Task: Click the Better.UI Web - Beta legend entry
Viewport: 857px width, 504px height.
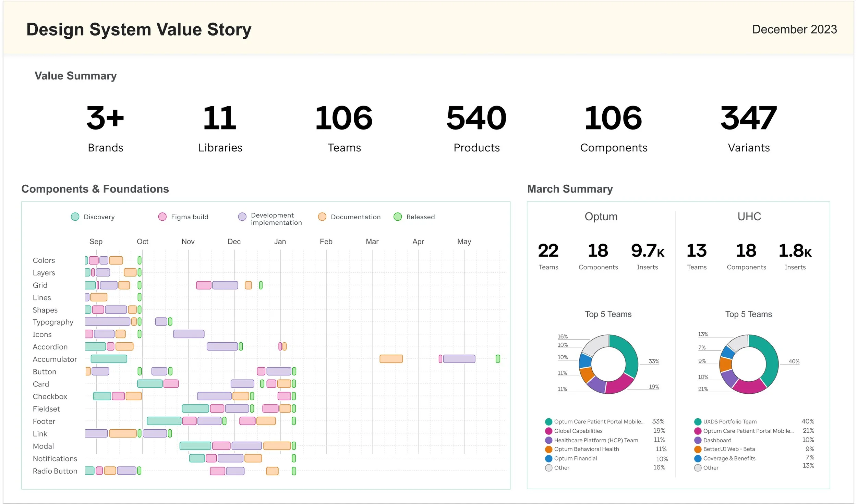Action: (729, 449)
